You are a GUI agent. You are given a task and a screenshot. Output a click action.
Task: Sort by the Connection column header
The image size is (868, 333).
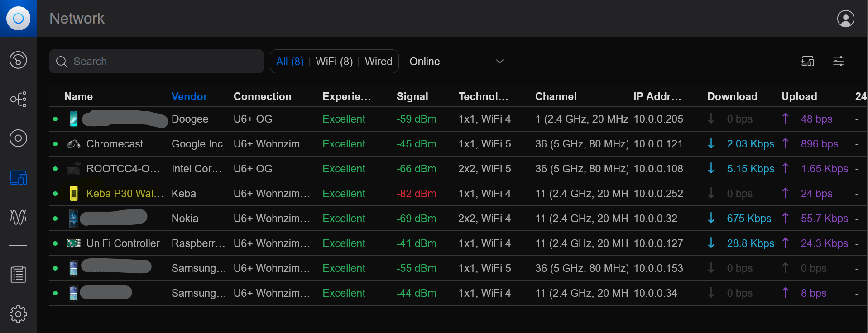click(x=263, y=96)
